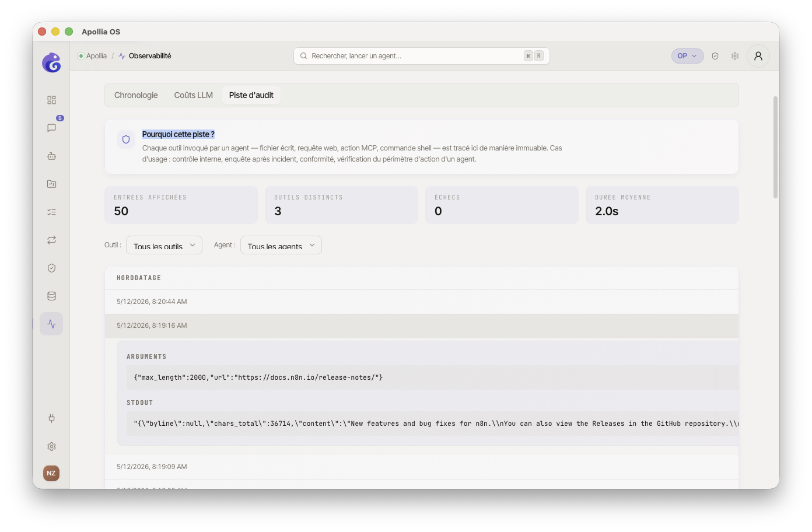
Task: Open the repeat arrows workflow icon
Action: coord(51,240)
